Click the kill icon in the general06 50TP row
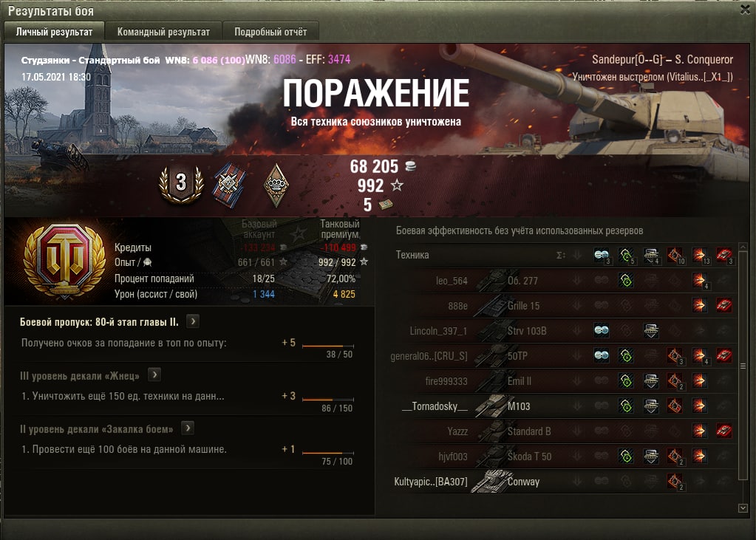This screenshot has height=540, width=756. pyautogui.click(x=724, y=356)
